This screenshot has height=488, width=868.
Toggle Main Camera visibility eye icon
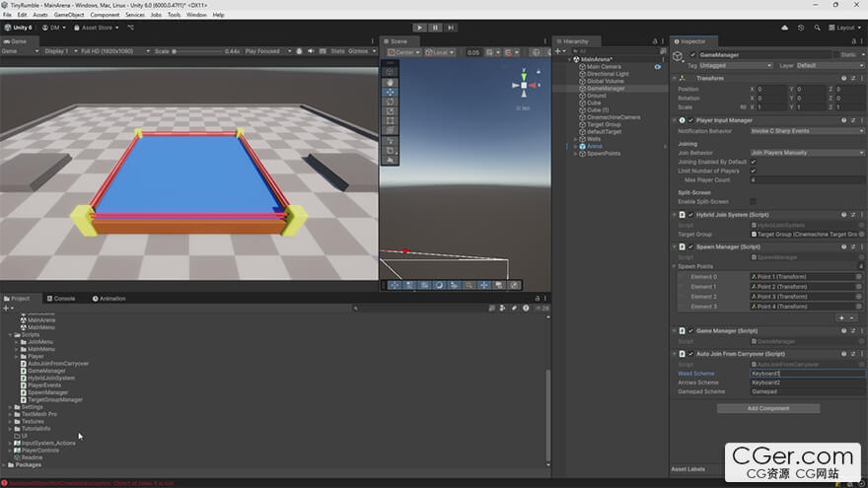coord(658,66)
